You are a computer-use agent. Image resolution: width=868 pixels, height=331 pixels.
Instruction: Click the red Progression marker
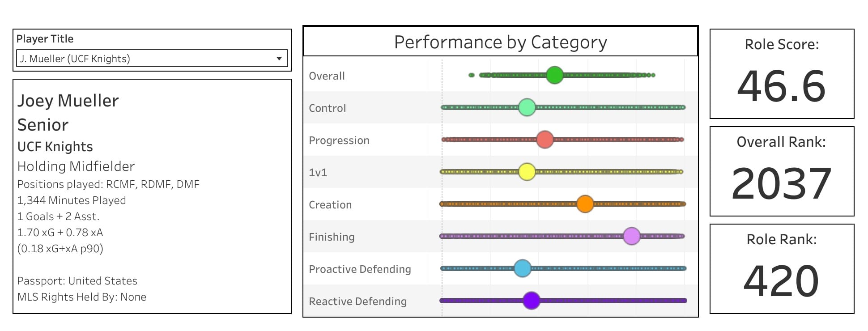[545, 140]
